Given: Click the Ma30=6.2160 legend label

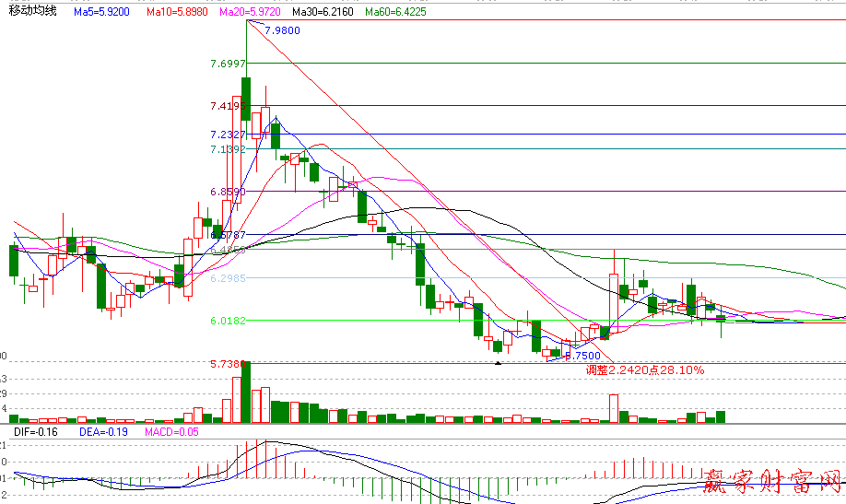Looking at the screenshot, I should point(323,12).
